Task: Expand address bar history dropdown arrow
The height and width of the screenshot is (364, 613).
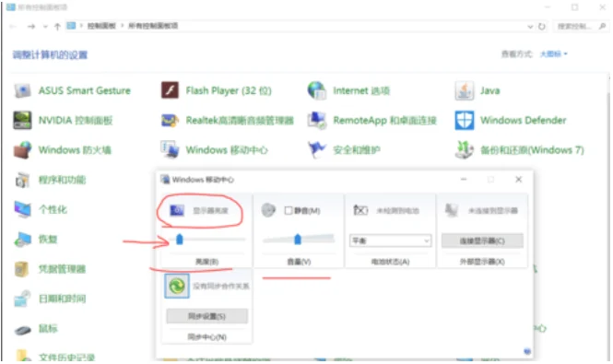Action: pos(530,27)
